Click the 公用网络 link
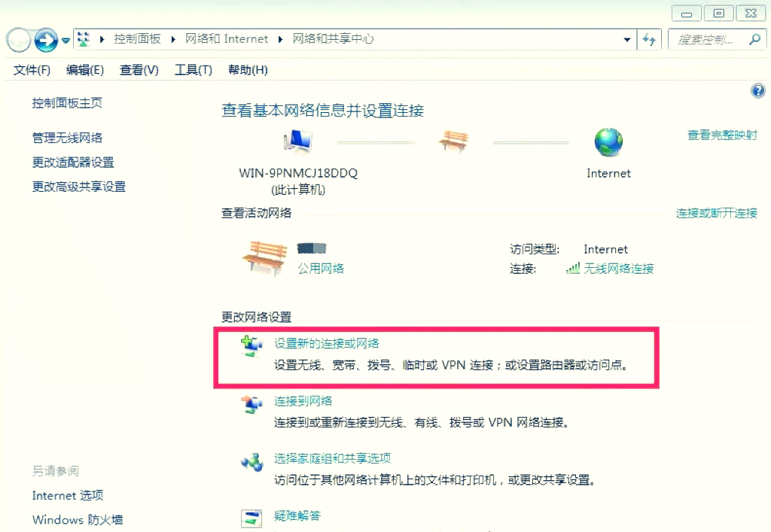The image size is (771, 532). [320, 268]
